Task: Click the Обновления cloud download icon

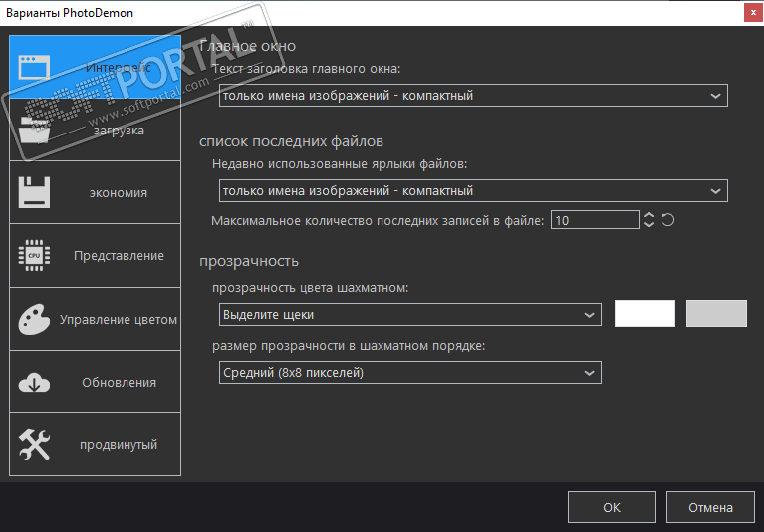Action: [34, 383]
